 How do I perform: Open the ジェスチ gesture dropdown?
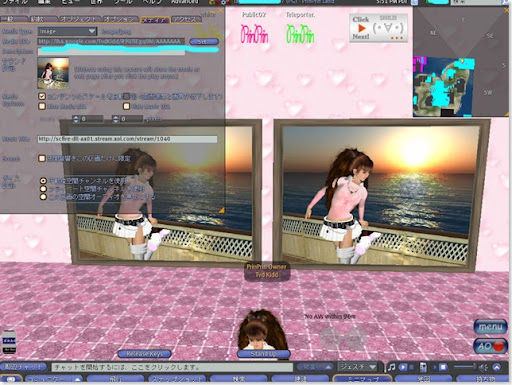tap(357, 367)
